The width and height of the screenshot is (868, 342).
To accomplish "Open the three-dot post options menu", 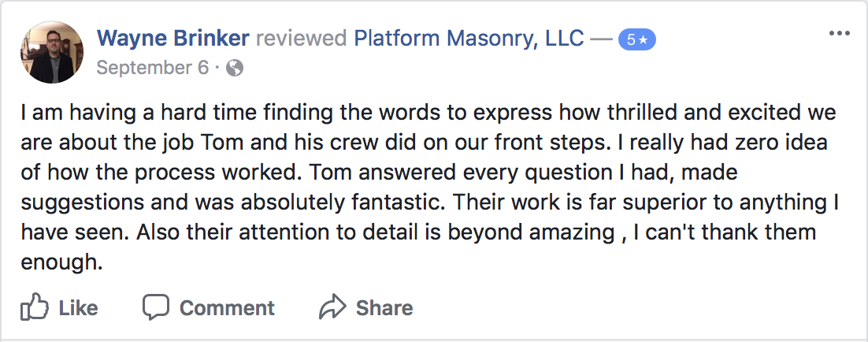I will click(x=840, y=36).
